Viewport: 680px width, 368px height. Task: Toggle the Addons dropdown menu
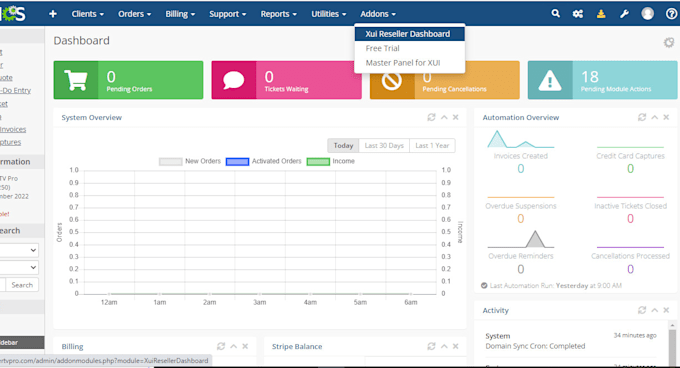click(378, 14)
